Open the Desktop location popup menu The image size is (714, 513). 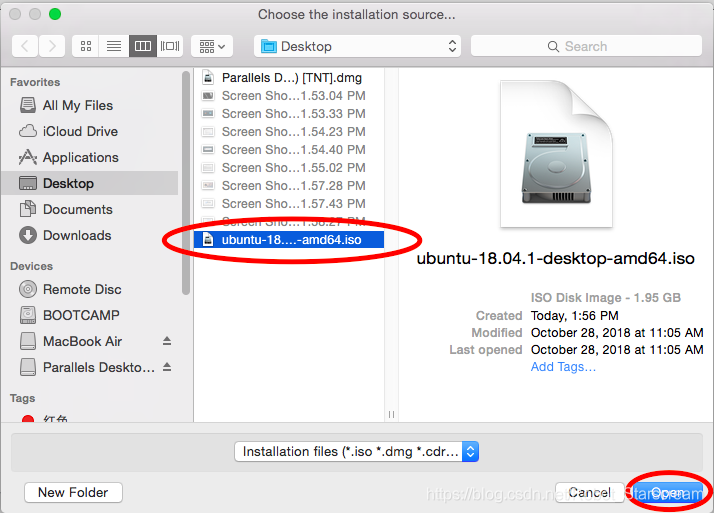(357, 46)
